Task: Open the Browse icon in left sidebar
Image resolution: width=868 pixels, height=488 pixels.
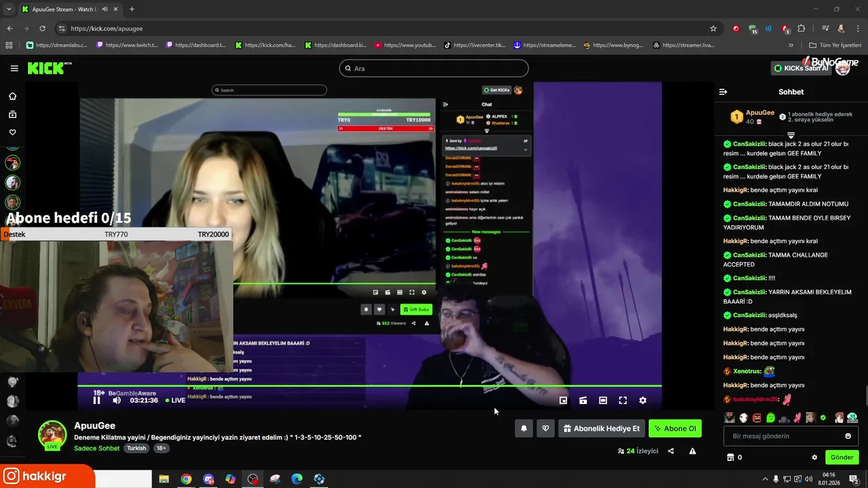Action: click(12, 115)
